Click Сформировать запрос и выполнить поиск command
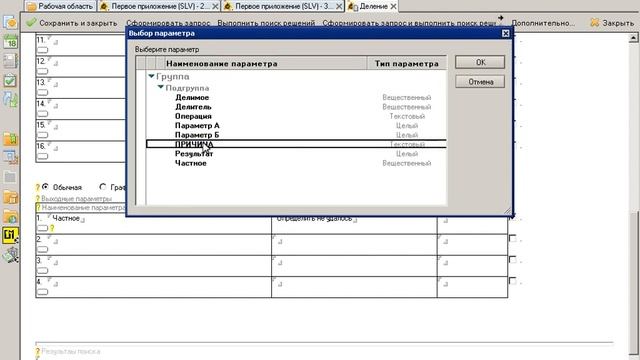The width and height of the screenshot is (640, 360). (x=409, y=23)
